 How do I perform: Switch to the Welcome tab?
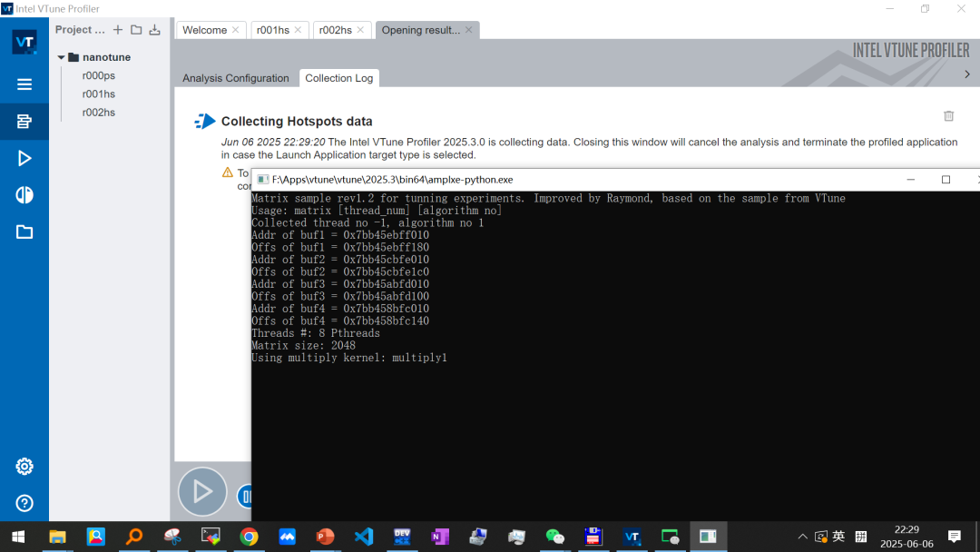tap(204, 30)
